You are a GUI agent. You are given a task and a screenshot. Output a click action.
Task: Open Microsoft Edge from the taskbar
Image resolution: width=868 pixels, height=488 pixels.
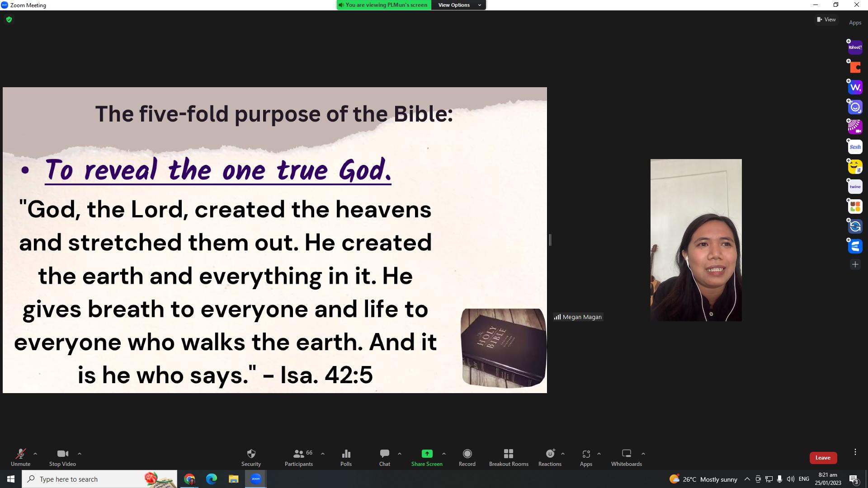pos(212,479)
